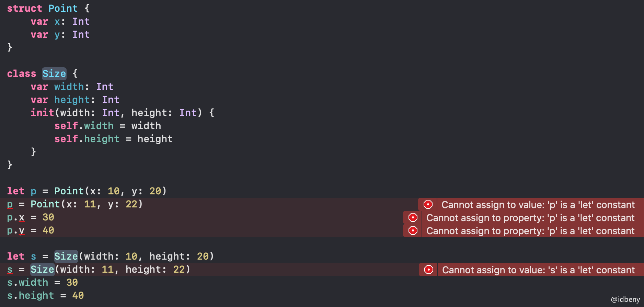Click the @idbeny watermark text
644x307 pixels.
click(x=625, y=299)
